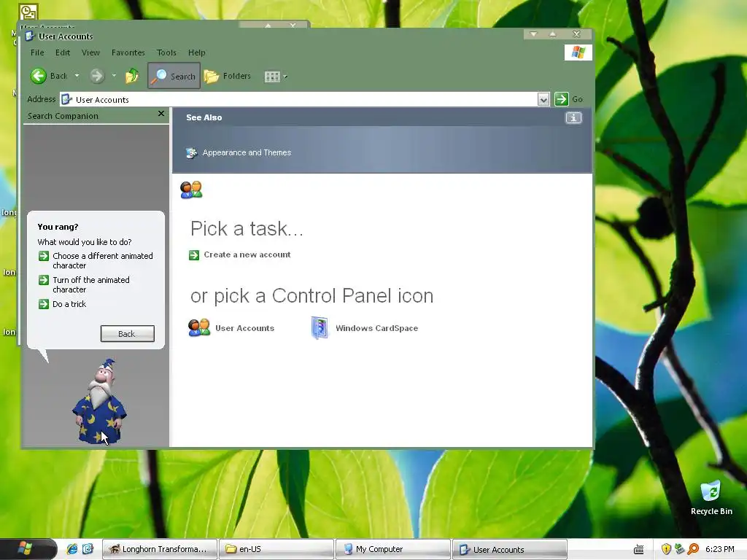Toggle the Search toolbar button
The image size is (747, 560).
(174, 76)
